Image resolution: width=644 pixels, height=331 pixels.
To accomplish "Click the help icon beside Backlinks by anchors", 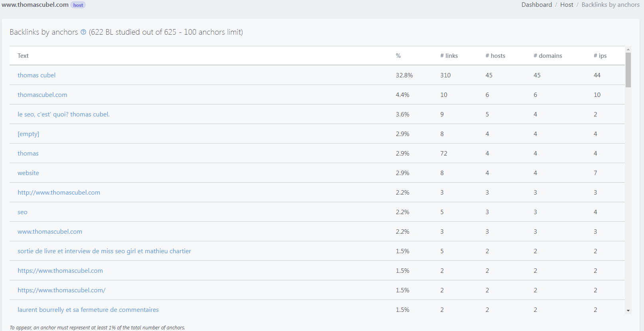I will click(83, 32).
